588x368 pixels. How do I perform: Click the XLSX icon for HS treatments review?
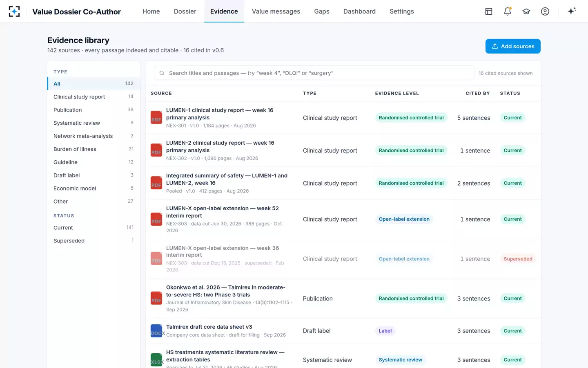(x=156, y=360)
